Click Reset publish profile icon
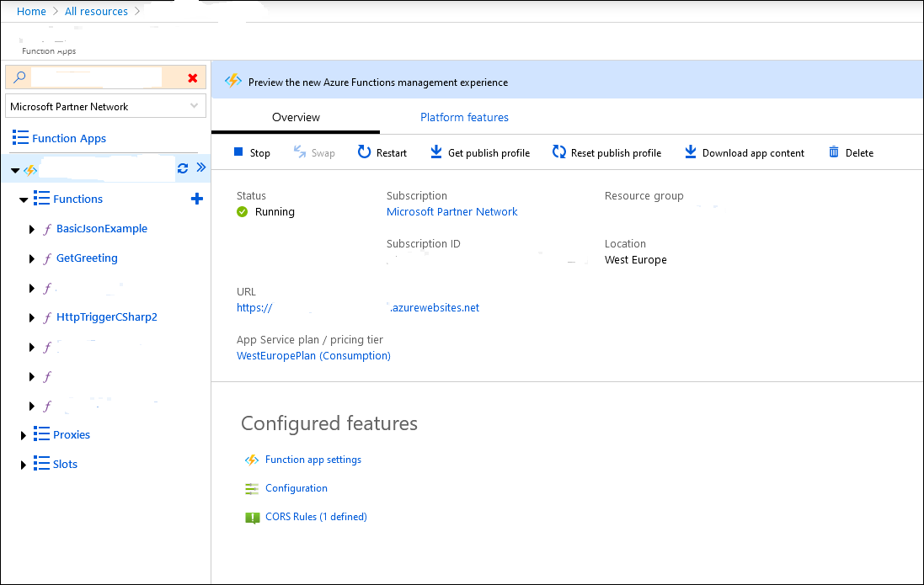Viewport: 924px width, 585px height. point(559,152)
